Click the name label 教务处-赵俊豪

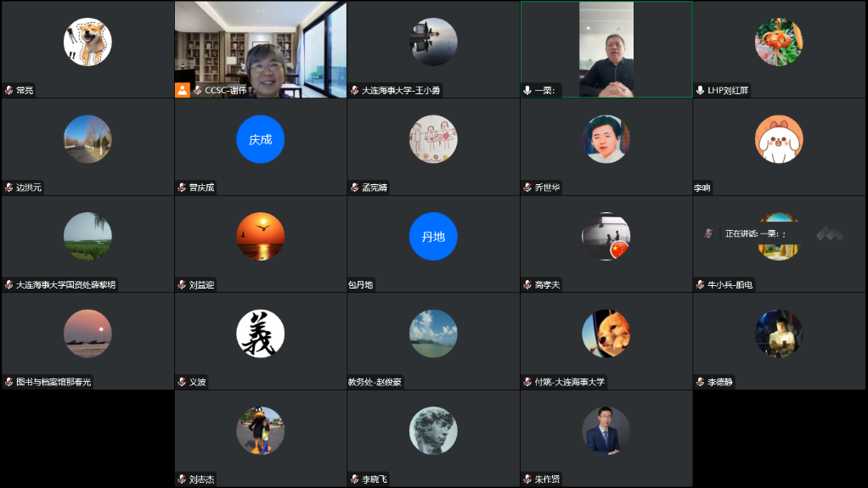(x=375, y=382)
